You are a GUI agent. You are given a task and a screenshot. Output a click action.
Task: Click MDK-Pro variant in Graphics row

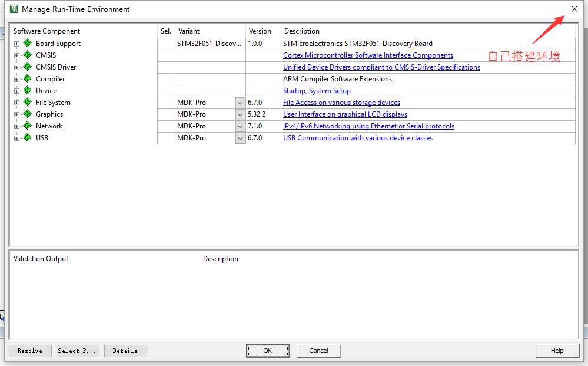(x=205, y=114)
